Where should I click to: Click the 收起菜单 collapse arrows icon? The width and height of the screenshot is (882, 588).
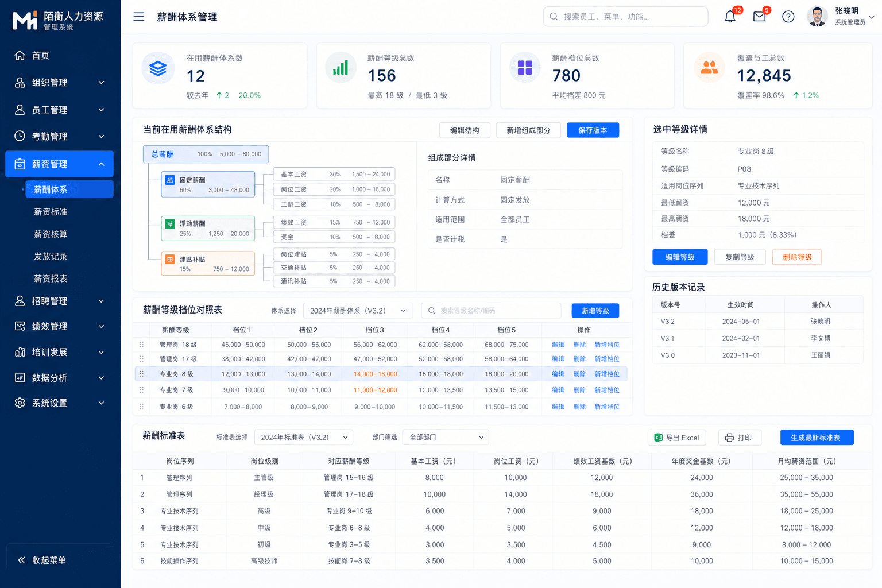pyautogui.click(x=21, y=560)
